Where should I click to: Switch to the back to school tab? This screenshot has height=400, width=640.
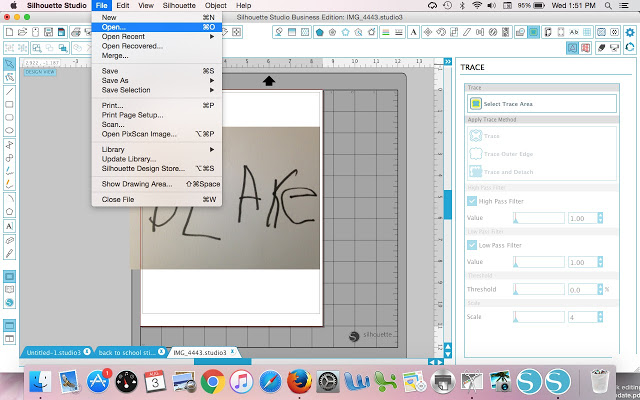point(127,352)
